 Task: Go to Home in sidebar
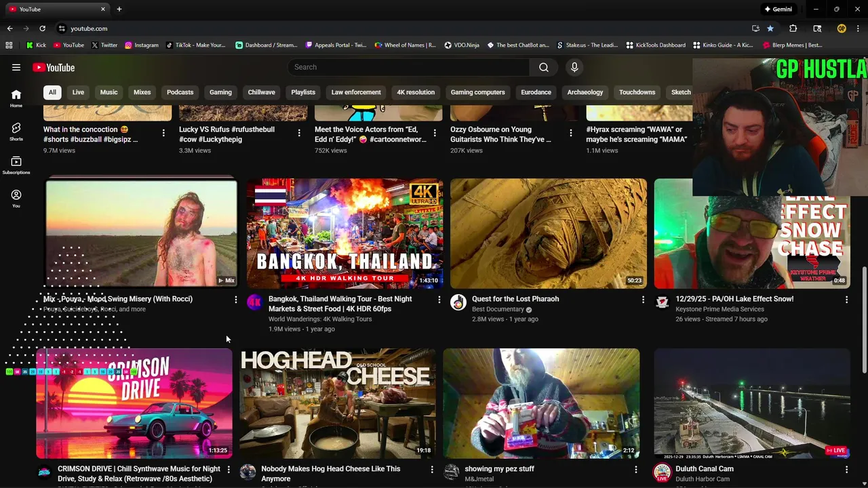pyautogui.click(x=16, y=98)
